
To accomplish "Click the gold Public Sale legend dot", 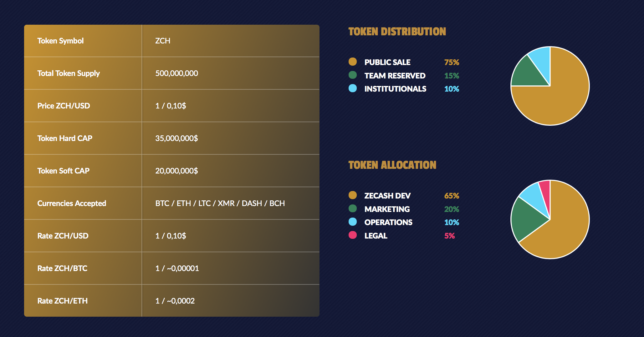I will point(353,62).
